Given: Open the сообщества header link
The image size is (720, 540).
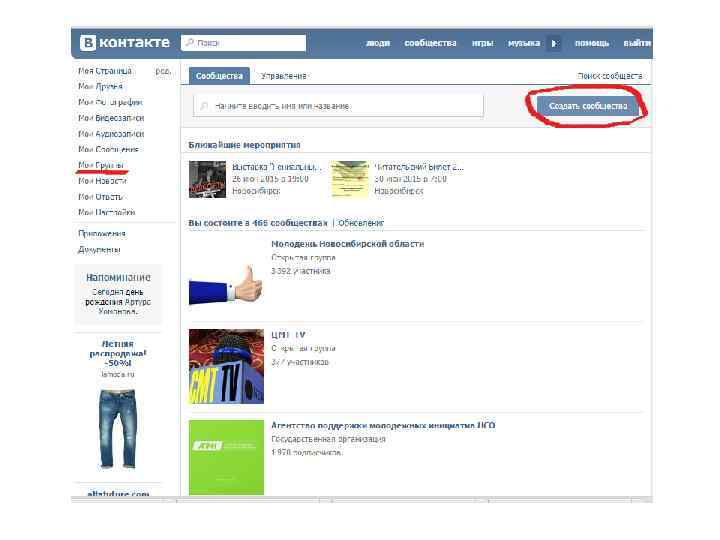Looking at the screenshot, I should [x=430, y=43].
